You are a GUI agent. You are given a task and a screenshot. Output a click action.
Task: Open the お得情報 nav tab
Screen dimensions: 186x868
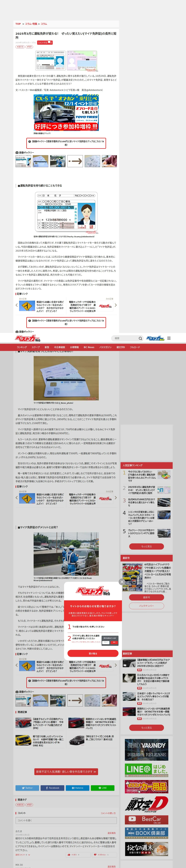[x=74, y=347]
